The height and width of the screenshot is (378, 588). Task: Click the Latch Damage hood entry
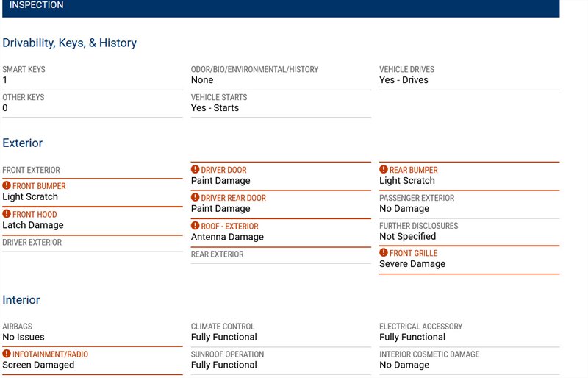click(x=33, y=225)
